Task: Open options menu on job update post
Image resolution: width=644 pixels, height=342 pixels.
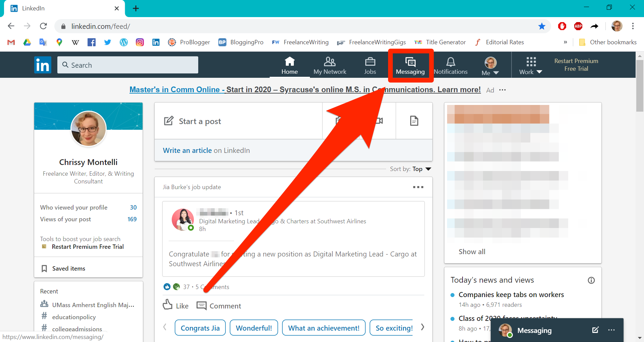Action: [418, 187]
